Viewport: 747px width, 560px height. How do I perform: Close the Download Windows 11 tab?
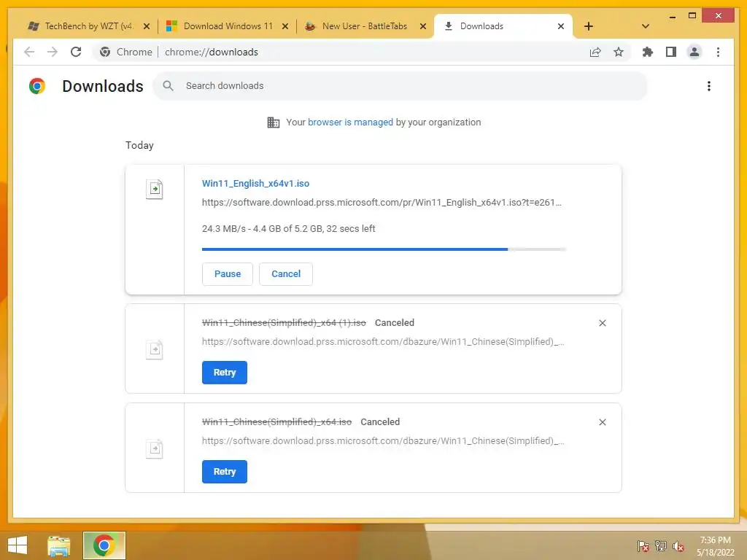click(x=285, y=26)
